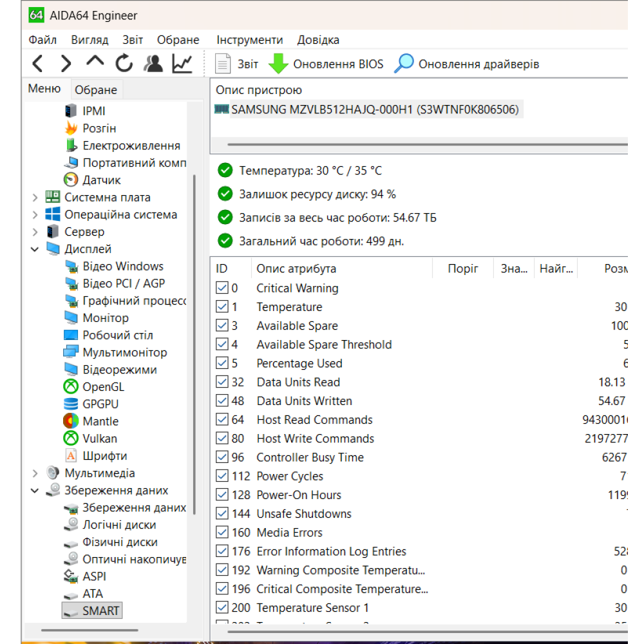Switch to the Обране tab
Screen dimensions: 644x644
95,90
